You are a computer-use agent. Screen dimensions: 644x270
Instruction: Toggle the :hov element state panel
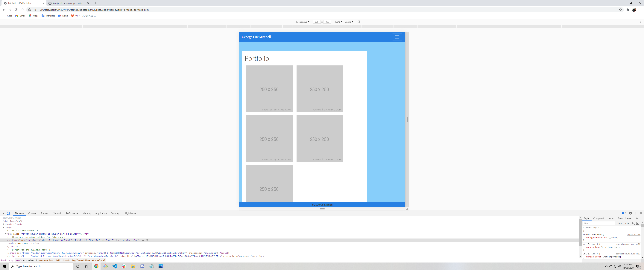click(x=620, y=223)
